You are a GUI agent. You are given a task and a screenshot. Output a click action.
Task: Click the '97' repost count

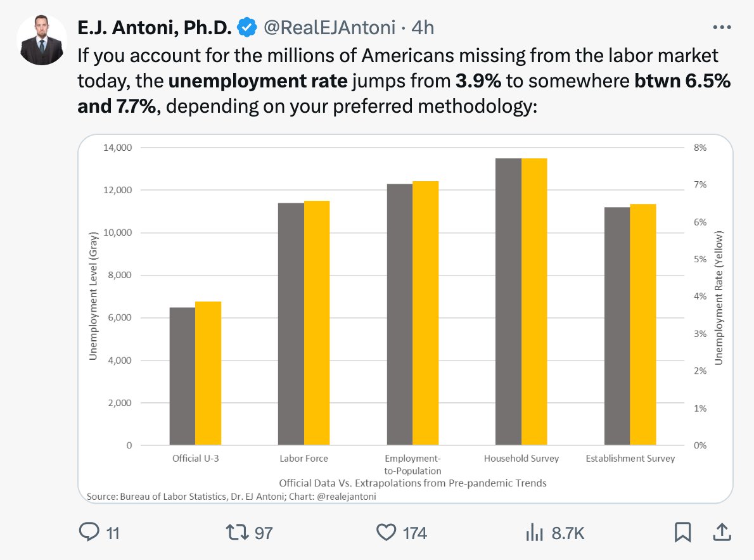[x=263, y=533]
